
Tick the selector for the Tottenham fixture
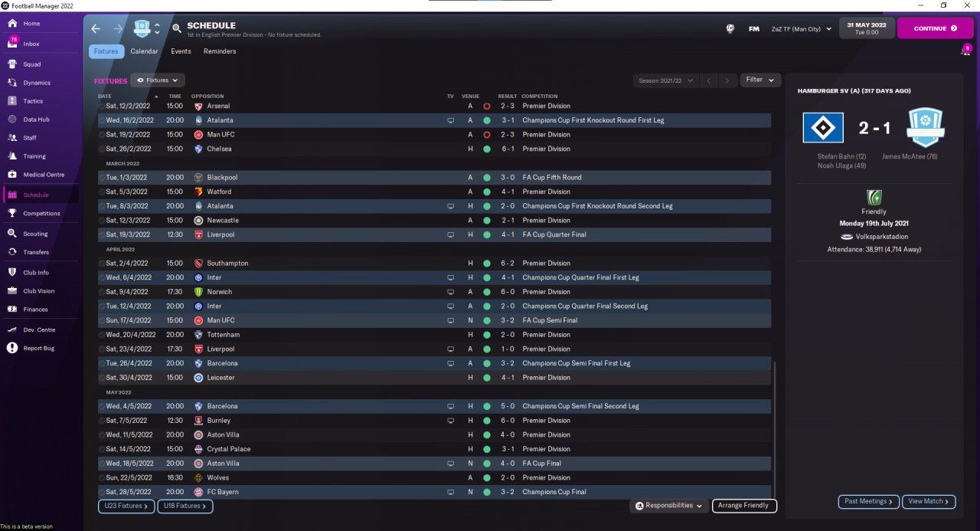pyautogui.click(x=102, y=335)
